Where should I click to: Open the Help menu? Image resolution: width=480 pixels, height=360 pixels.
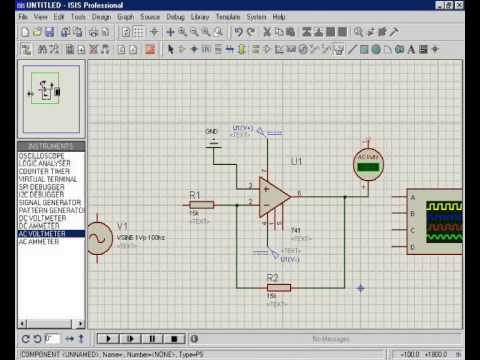tap(279, 17)
